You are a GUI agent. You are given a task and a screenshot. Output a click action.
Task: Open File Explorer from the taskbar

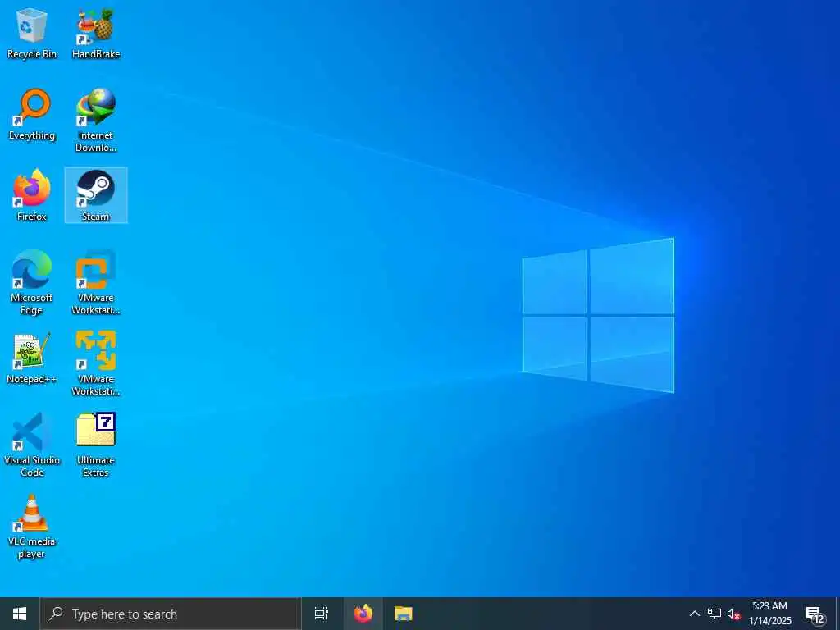click(x=404, y=614)
